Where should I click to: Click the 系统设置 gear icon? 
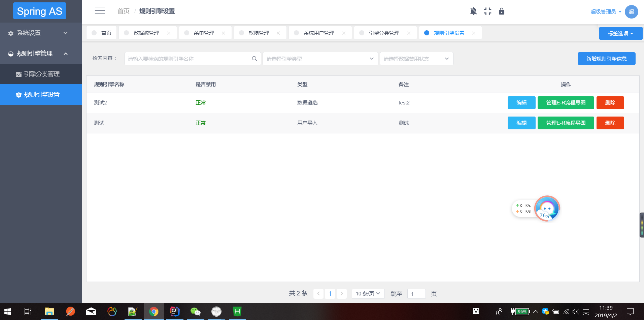(10, 33)
